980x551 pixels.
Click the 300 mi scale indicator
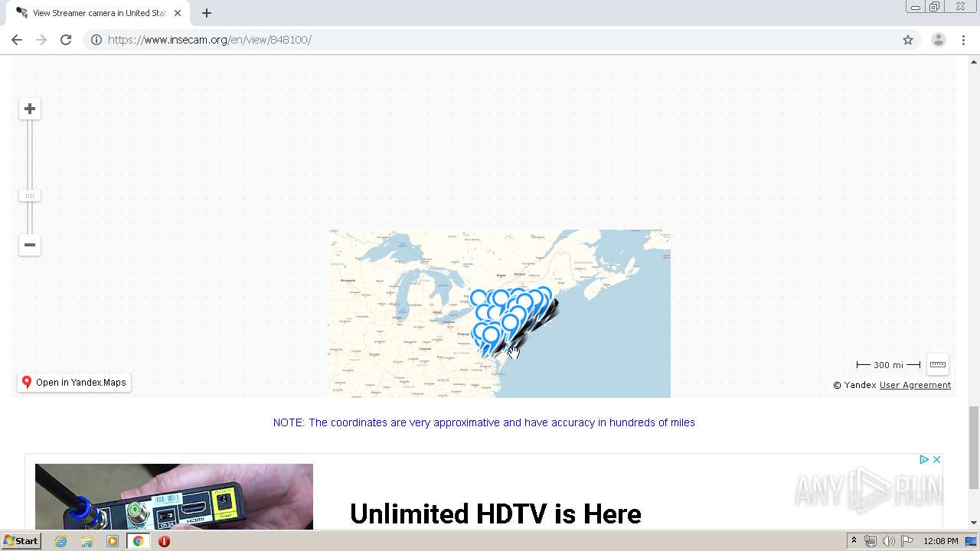(x=888, y=365)
